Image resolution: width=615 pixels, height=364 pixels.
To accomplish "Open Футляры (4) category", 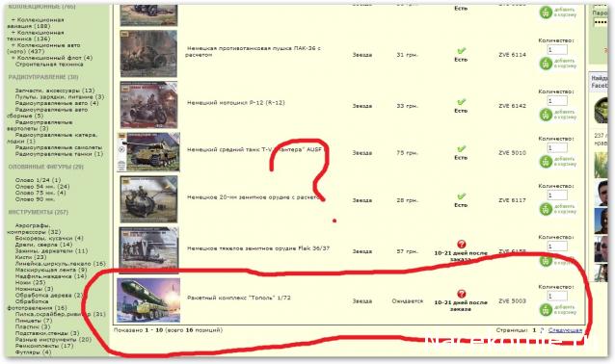I will [x=33, y=352].
